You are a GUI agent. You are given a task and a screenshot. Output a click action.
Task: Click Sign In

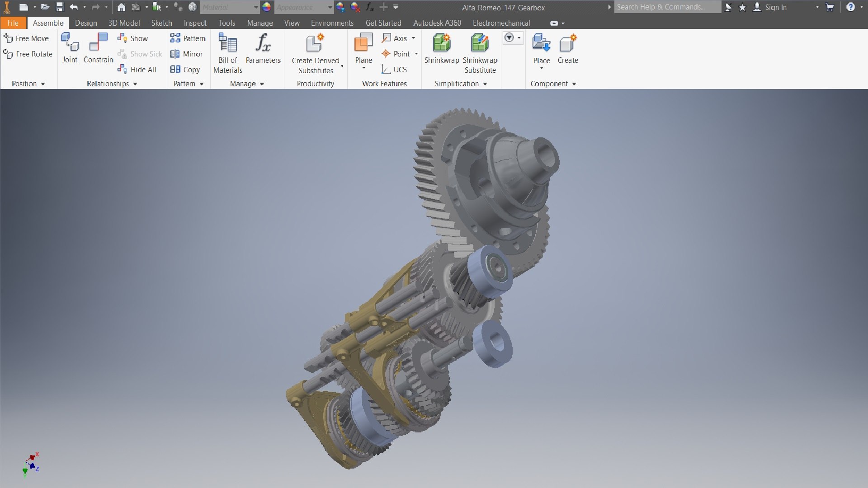(770, 7)
